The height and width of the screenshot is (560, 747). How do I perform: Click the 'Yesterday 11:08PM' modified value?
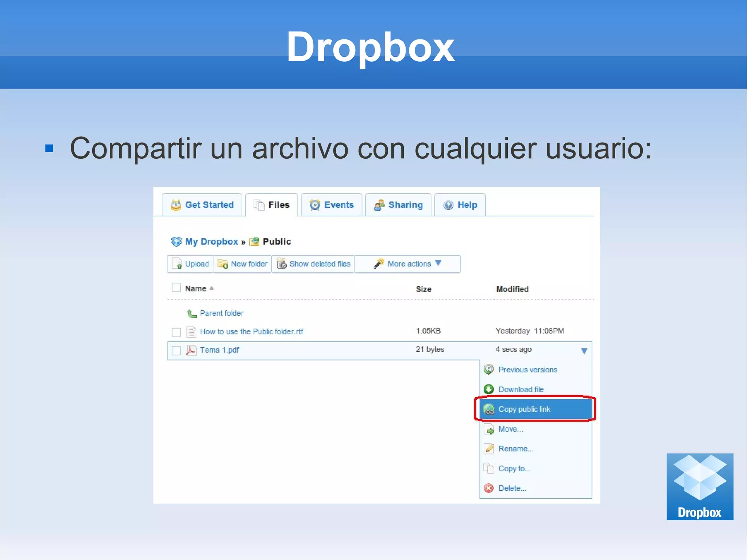point(530,331)
